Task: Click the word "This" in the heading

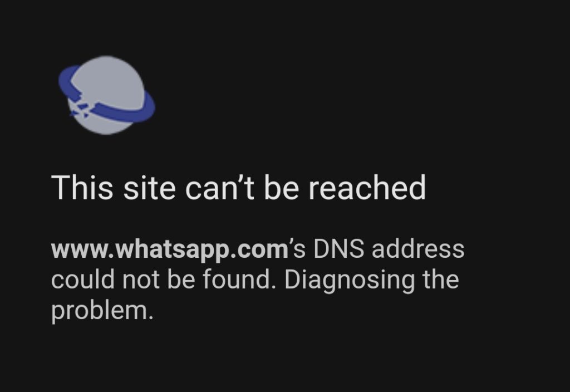Action: pyautogui.click(x=82, y=187)
